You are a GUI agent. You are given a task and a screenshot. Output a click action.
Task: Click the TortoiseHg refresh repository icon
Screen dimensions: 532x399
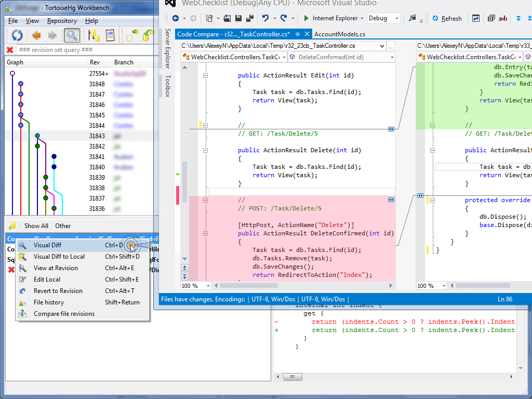click(17, 35)
